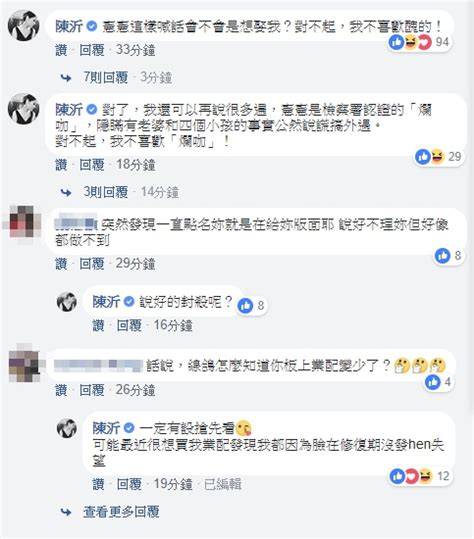The height and width of the screenshot is (539, 474).
Task: Expand the 7則回覆 thread
Action: tap(106, 77)
